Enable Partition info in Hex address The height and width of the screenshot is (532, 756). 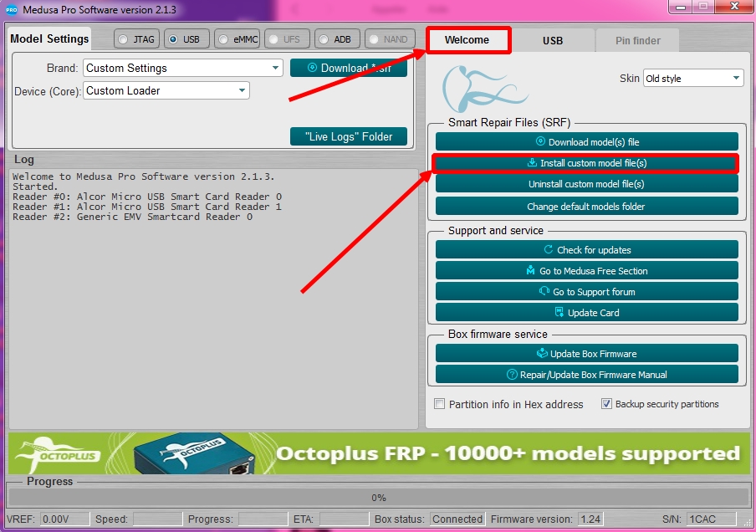pos(440,404)
